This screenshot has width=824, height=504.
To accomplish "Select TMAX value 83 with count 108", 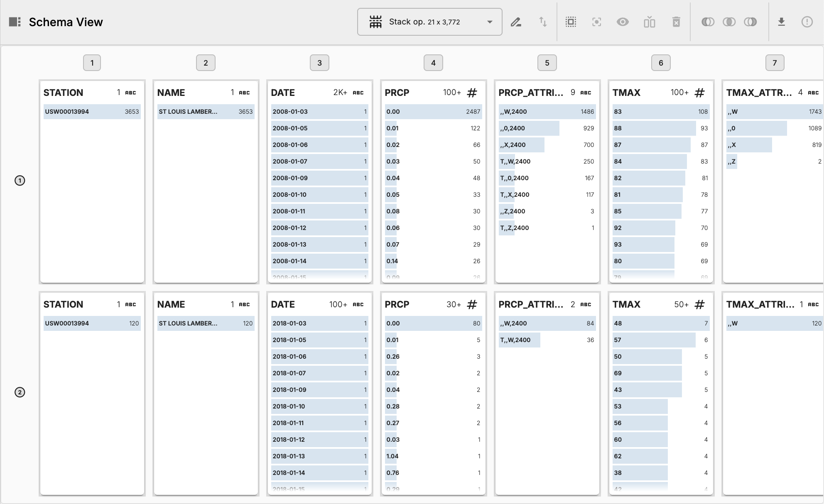I will 661,112.
